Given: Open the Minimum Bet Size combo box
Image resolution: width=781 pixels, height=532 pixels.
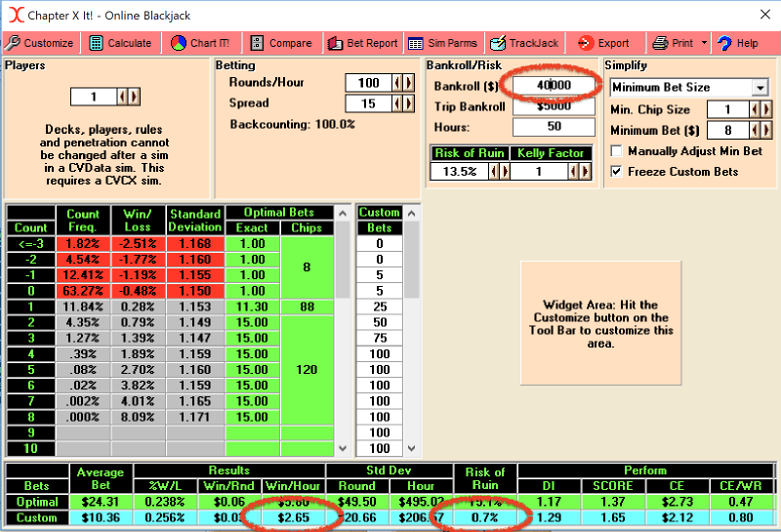Looking at the screenshot, I should (x=689, y=88).
